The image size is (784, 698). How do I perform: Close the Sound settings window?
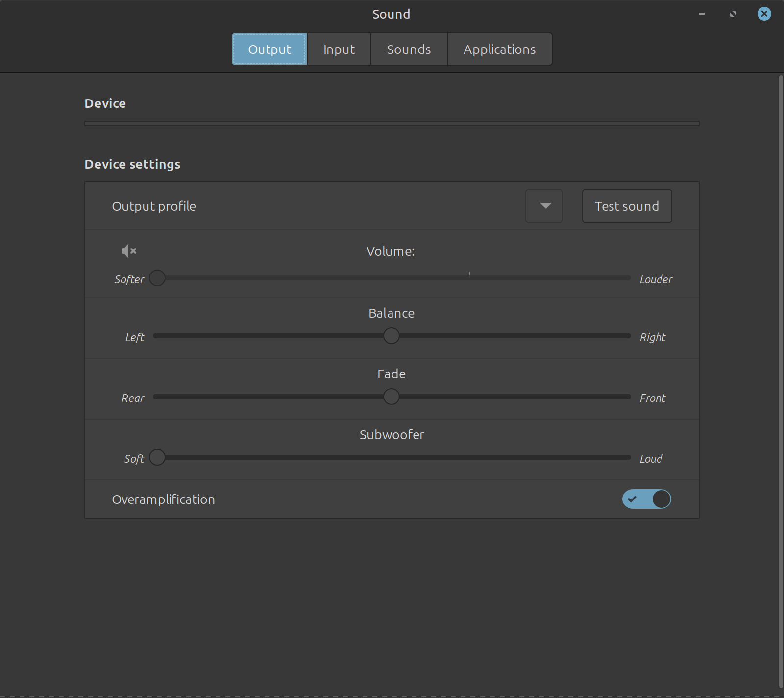(764, 14)
